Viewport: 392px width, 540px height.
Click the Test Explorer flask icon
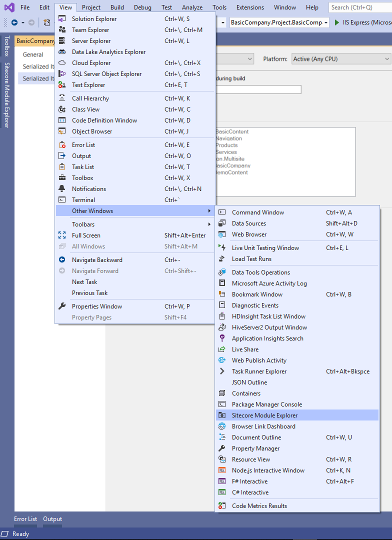click(62, 84)
